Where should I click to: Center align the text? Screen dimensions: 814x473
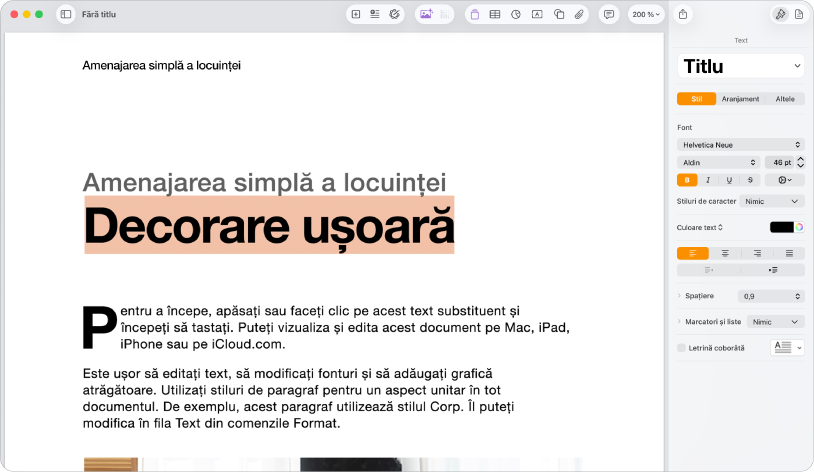tap(725, 253)
